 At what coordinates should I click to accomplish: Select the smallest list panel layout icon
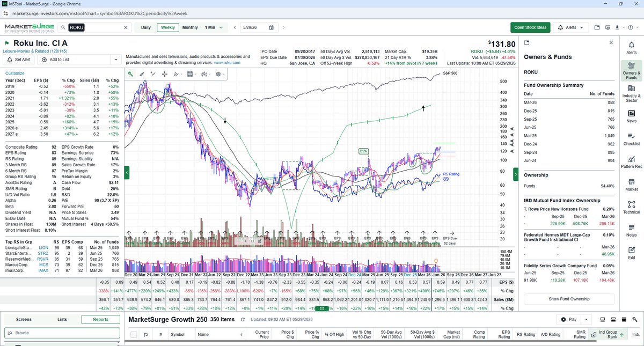[603, 319]
